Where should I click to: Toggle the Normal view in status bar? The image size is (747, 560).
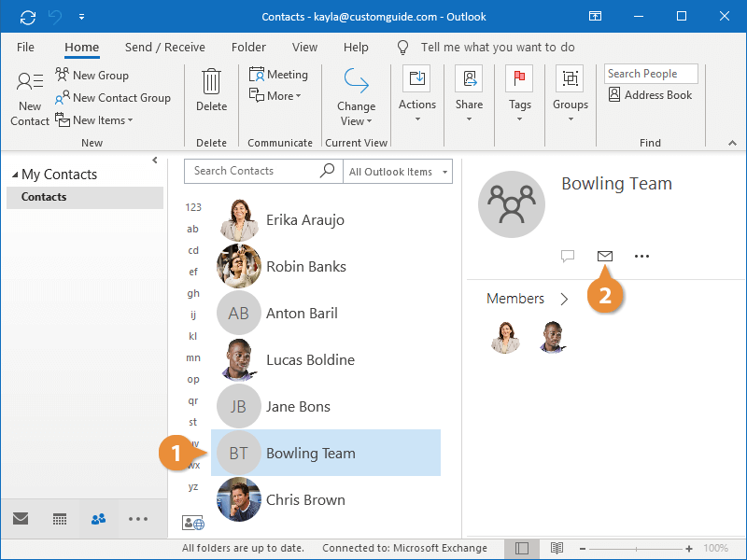(x=522, y=548)
